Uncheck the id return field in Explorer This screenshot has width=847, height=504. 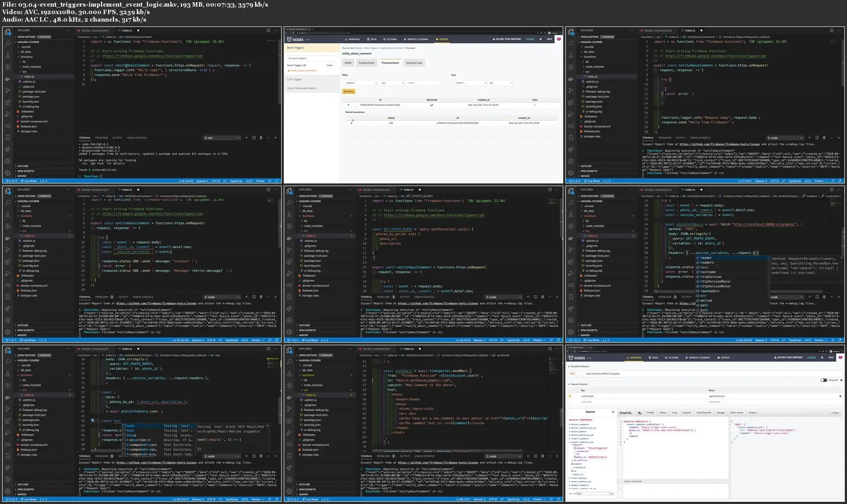coord(572,471)
